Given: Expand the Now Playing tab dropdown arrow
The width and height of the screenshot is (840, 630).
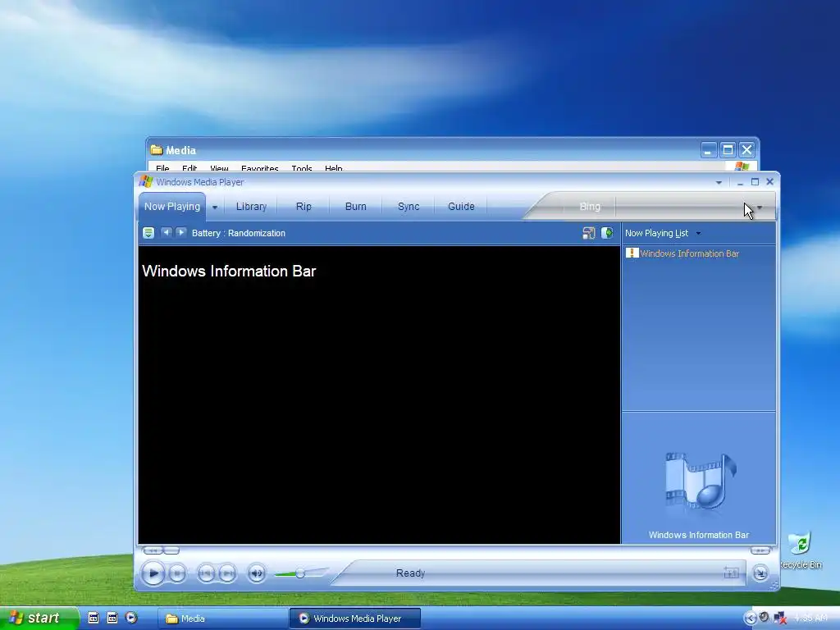Looking at the screenshot, I should pos(215,207).
